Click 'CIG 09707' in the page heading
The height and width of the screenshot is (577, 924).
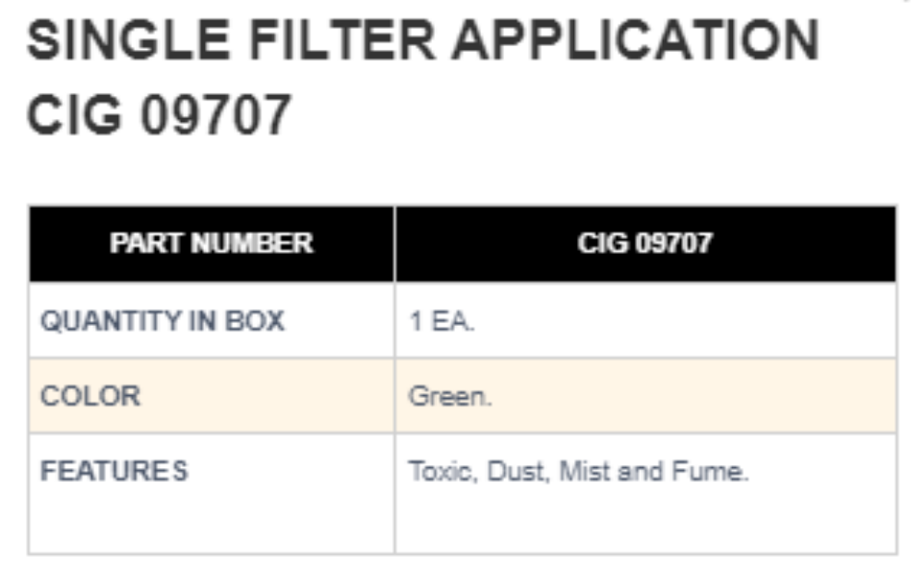[159, 116]
